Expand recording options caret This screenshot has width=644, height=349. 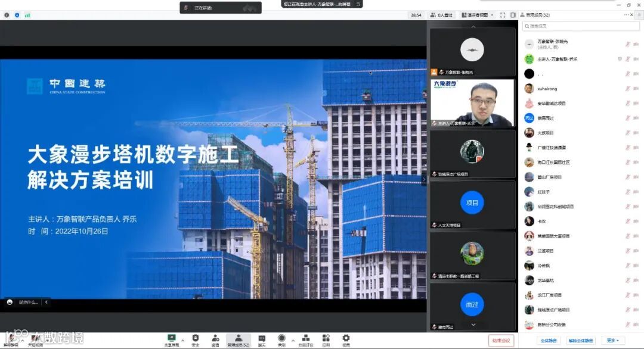[x=293, y=341]
